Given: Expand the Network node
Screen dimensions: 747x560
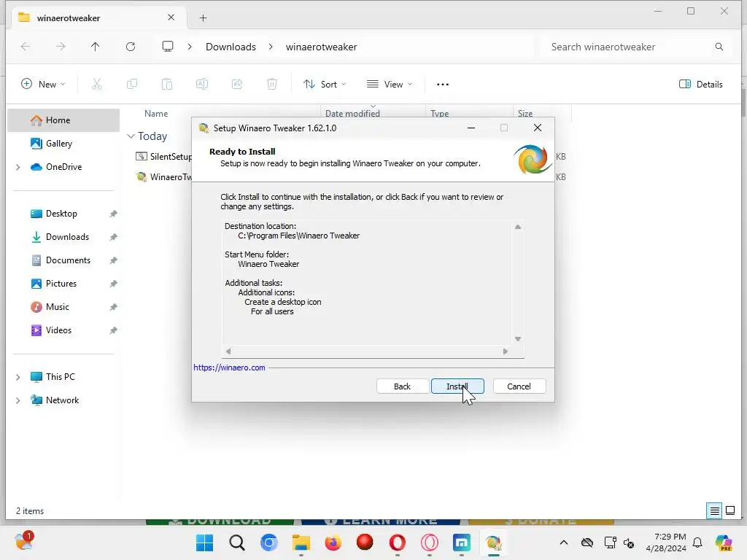Looking at the screenshot, I should (18, 400).
